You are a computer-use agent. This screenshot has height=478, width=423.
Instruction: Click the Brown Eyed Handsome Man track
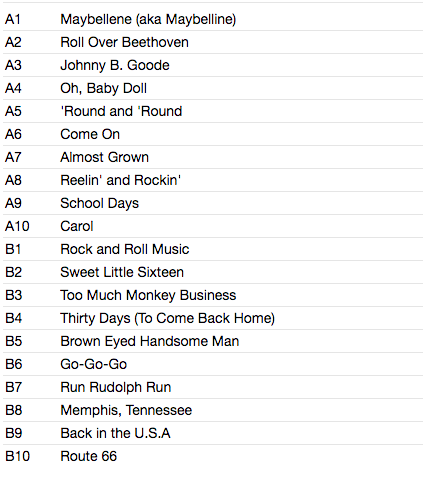[x=150, y=342]
